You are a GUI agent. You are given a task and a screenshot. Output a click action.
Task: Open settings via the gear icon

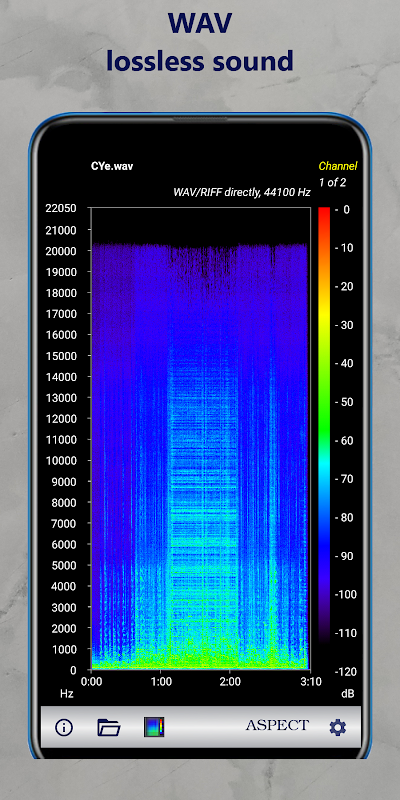coord(337,728)
